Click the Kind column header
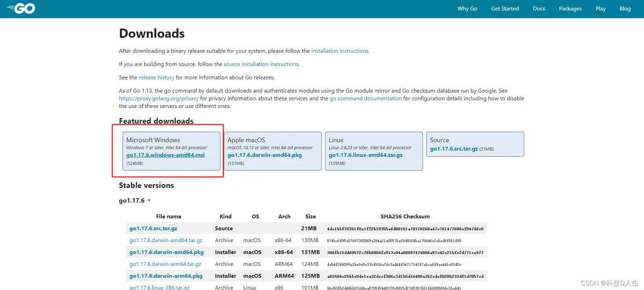 [226, 216]
